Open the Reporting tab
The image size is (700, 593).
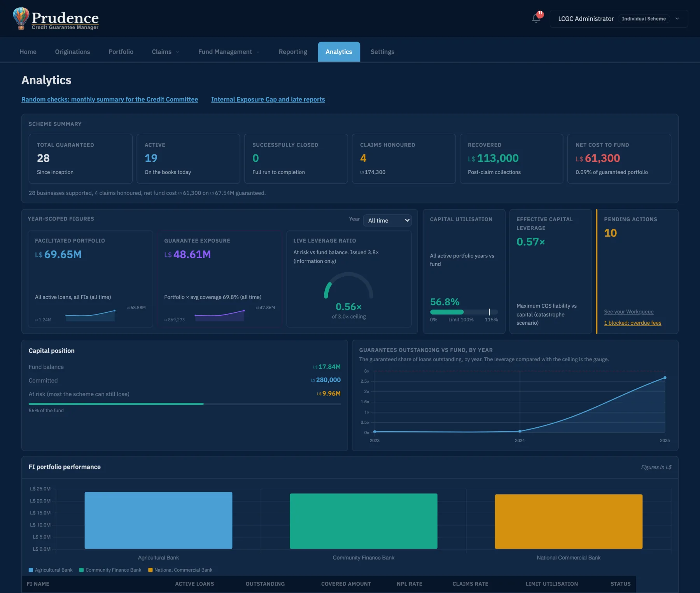(293, 52)
